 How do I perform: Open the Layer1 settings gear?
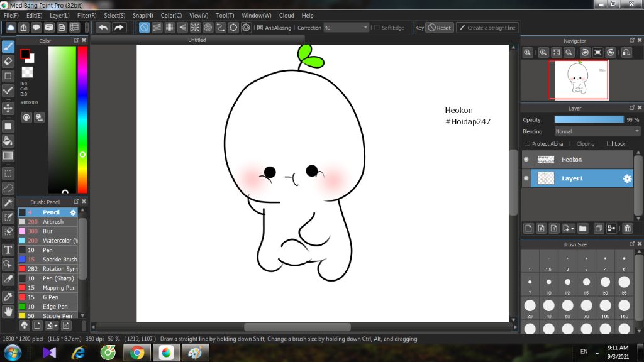click(x=627, y=178)
